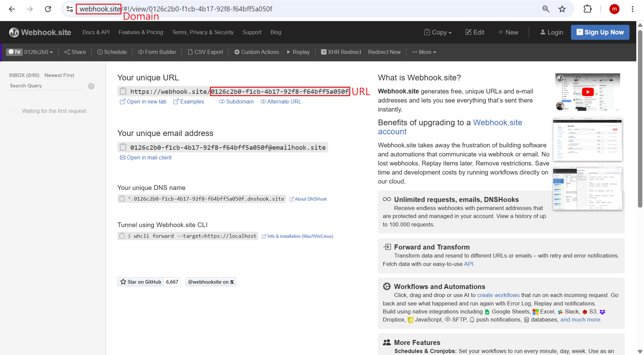Open the Blog page
Viewport: 644px width, 355px height.
(276, 32)
